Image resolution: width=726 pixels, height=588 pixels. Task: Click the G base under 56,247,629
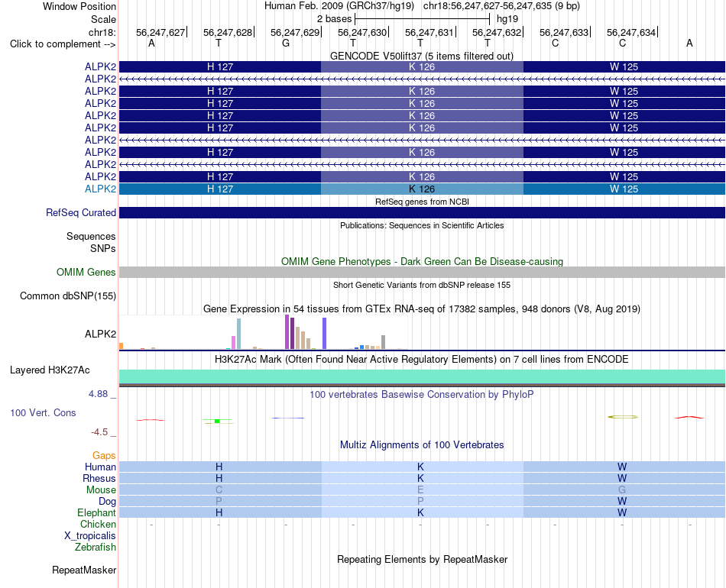click(286, 43)
